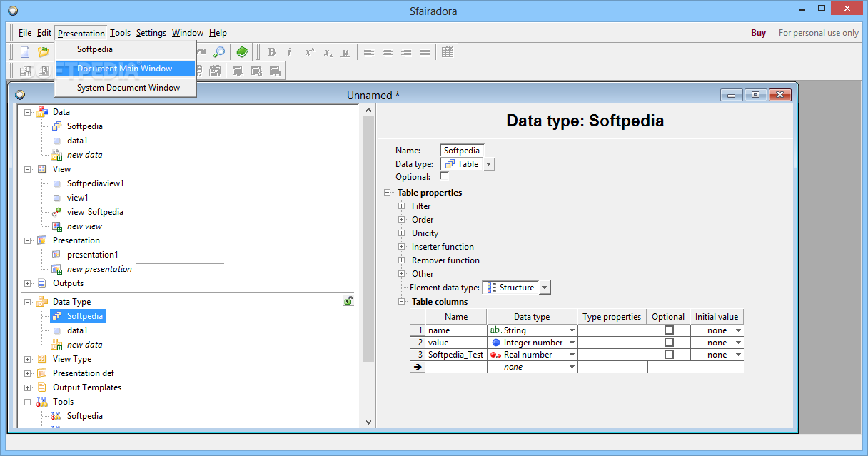Click into the Name input field
The height and width of the screenshot is (456, 868).
(x=462, y=151)
